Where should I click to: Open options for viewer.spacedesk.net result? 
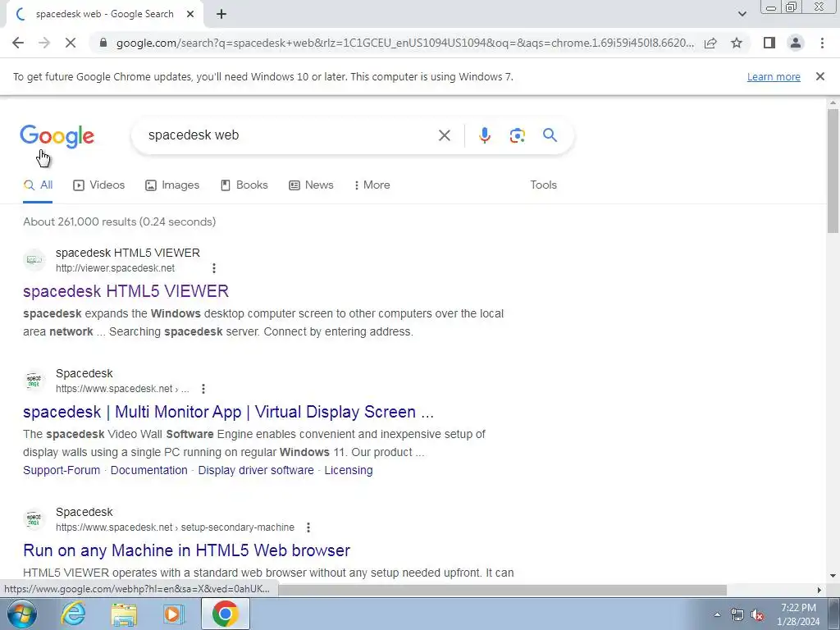[214, 268]
